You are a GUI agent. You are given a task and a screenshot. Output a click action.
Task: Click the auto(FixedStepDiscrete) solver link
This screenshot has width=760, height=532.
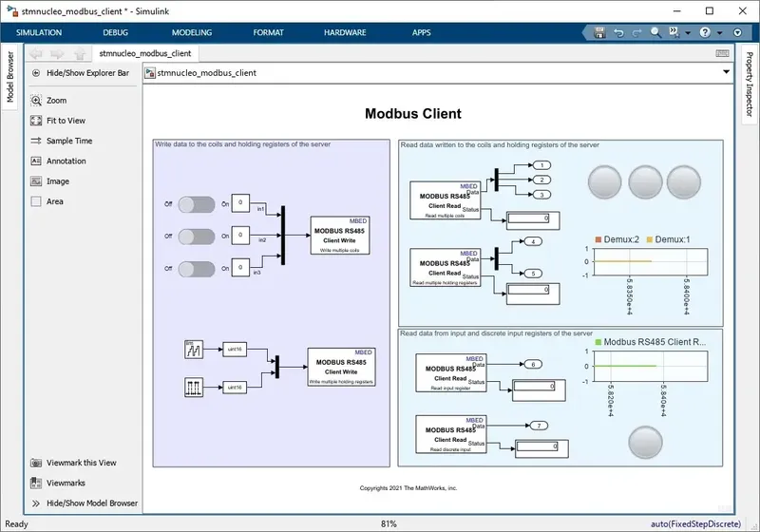point(695,523)
